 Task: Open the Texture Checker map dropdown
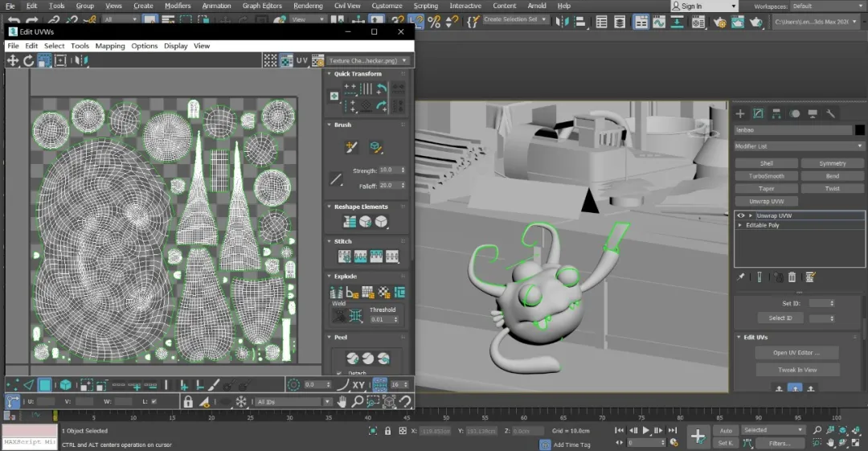(x=369, y=60)
